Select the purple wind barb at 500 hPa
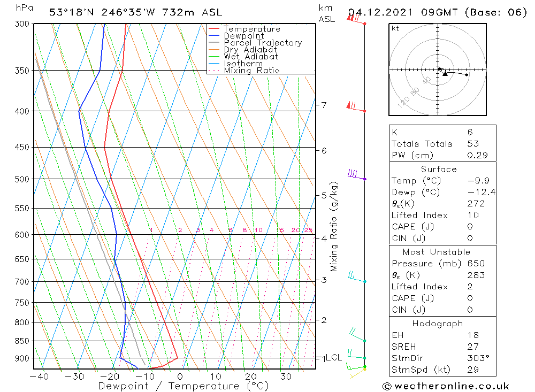This screenshot has width=535, height=392. pyautogui.click(x=355, y=175)
